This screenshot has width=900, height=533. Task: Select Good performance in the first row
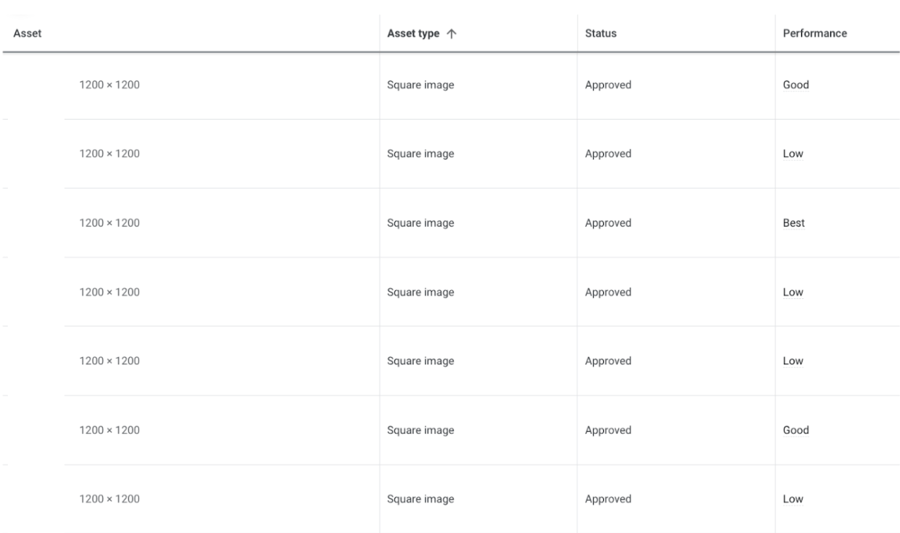[796, 85]
